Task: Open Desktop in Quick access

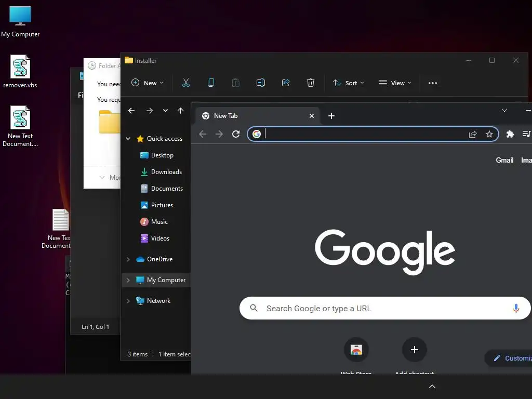Action: tap(157, 155)
